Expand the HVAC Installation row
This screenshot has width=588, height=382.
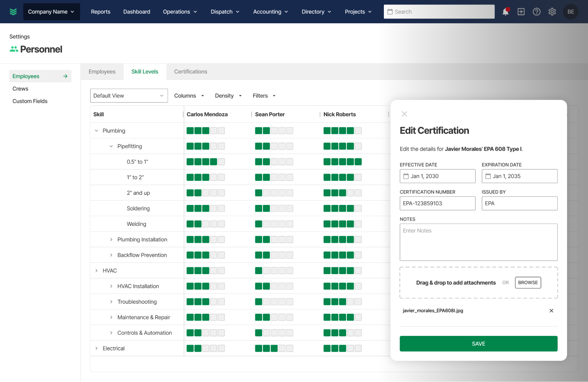[x=111, y=286]
